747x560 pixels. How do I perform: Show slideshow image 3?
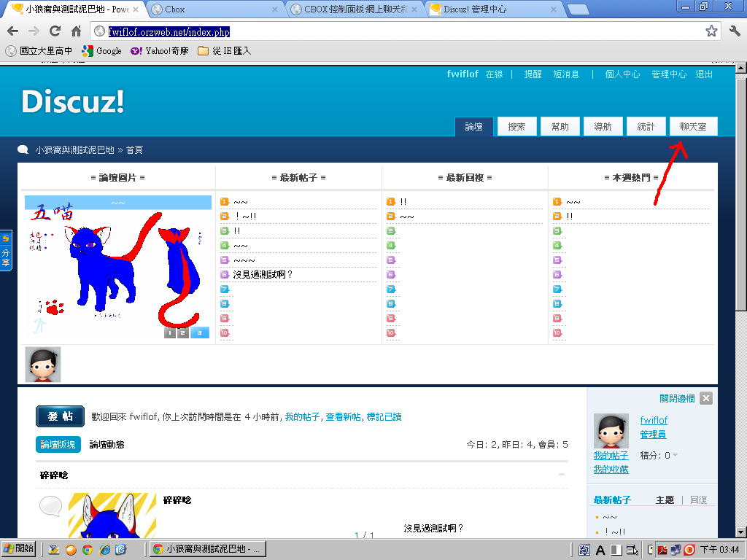point(200,332)
